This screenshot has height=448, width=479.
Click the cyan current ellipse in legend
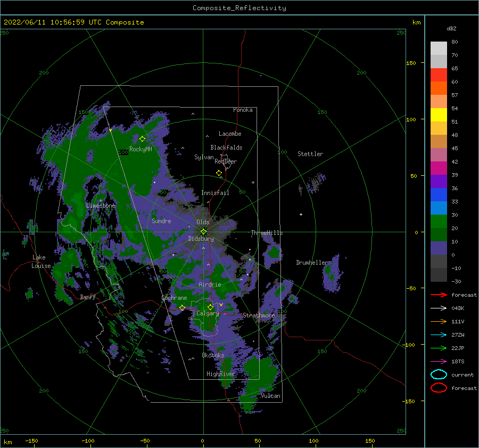pos(439,374)
